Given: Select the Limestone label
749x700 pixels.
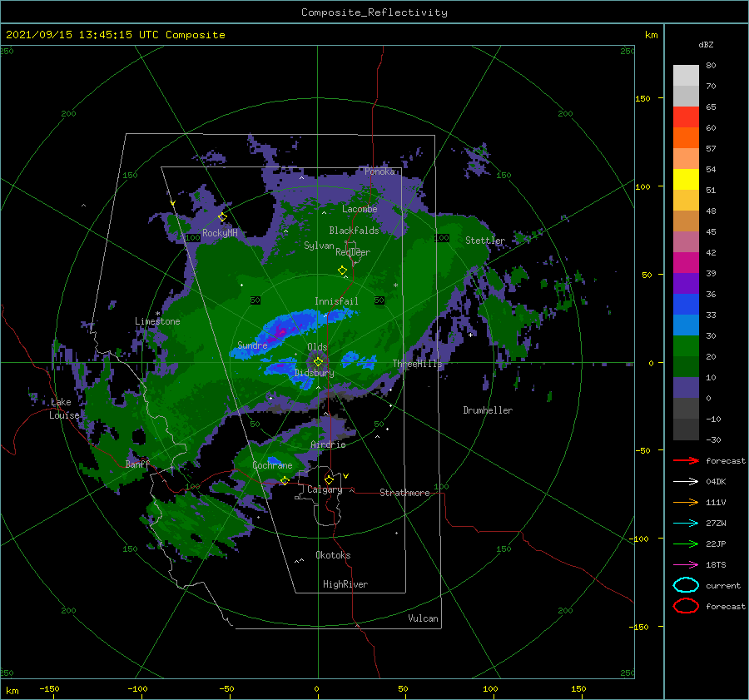Looking at the screenshot, I should point(157,321).
